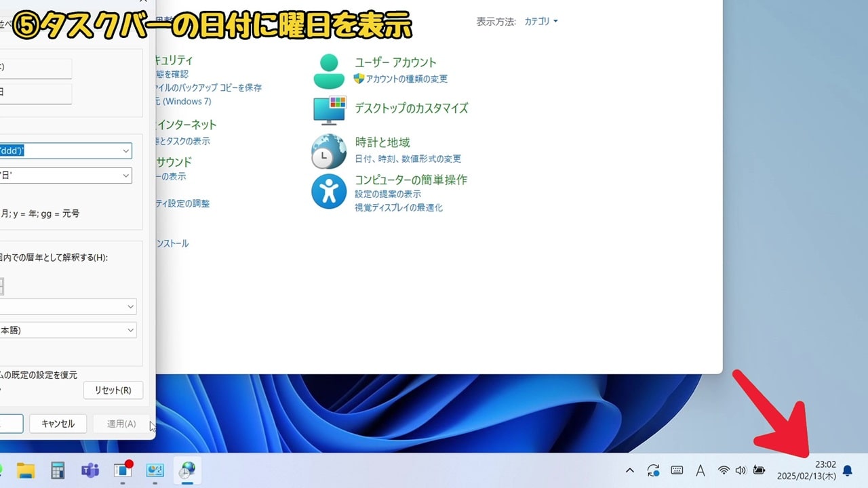This screenshot has width=868, height=488.
Task: Open the calendar type dropdown ending 本語)
Action: [131, 330]
